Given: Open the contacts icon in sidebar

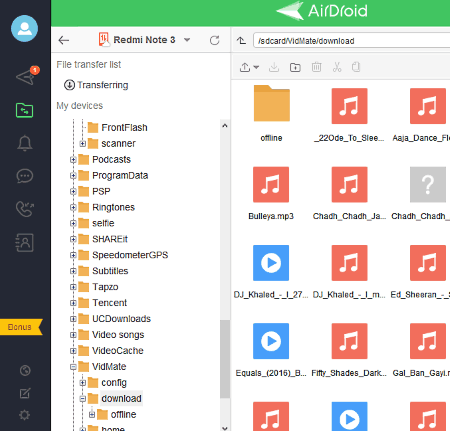Looking at the screenshot, I should tap(24, 242).
